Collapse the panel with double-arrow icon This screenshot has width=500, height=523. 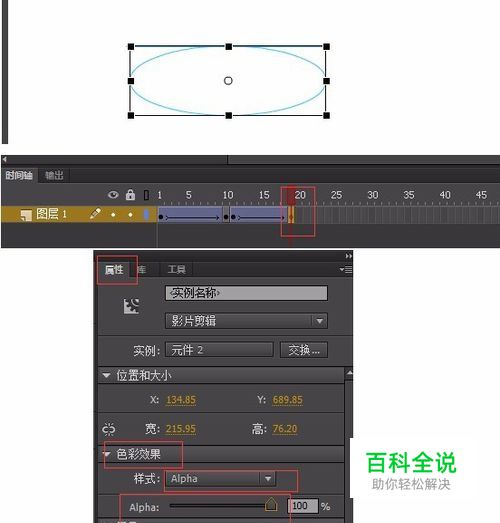(349, 256)
